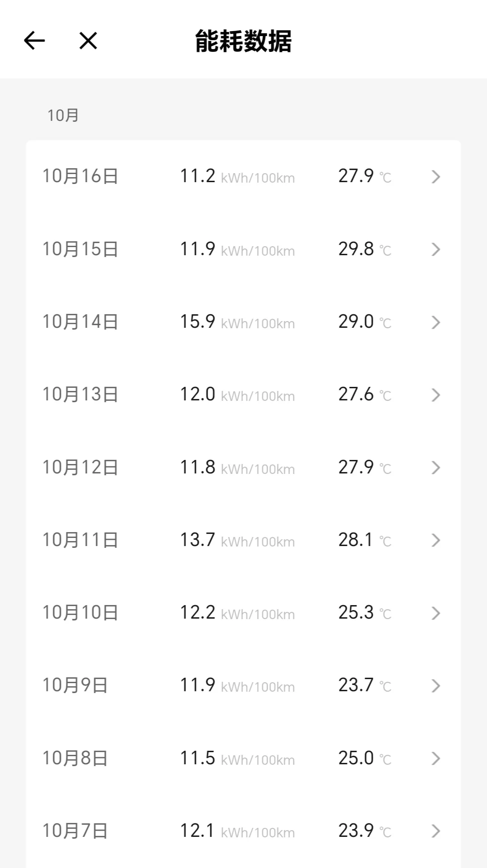This screenshot has height=868, width=487.
Task: Go back using the left arrow icon
Action: [34, 41]
